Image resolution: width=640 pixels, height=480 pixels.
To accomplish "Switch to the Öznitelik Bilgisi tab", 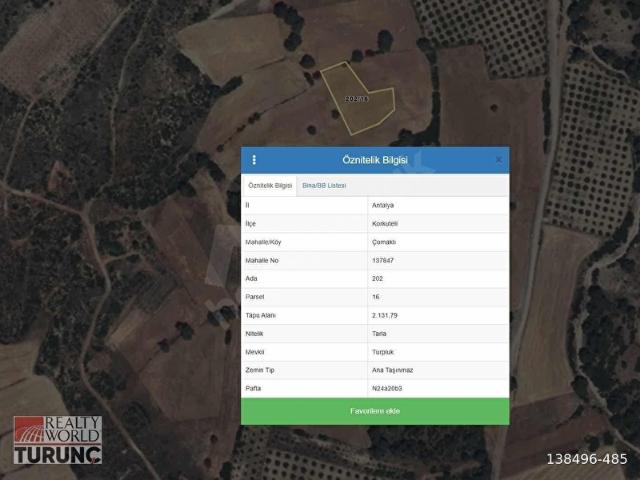I will (270, 186).
